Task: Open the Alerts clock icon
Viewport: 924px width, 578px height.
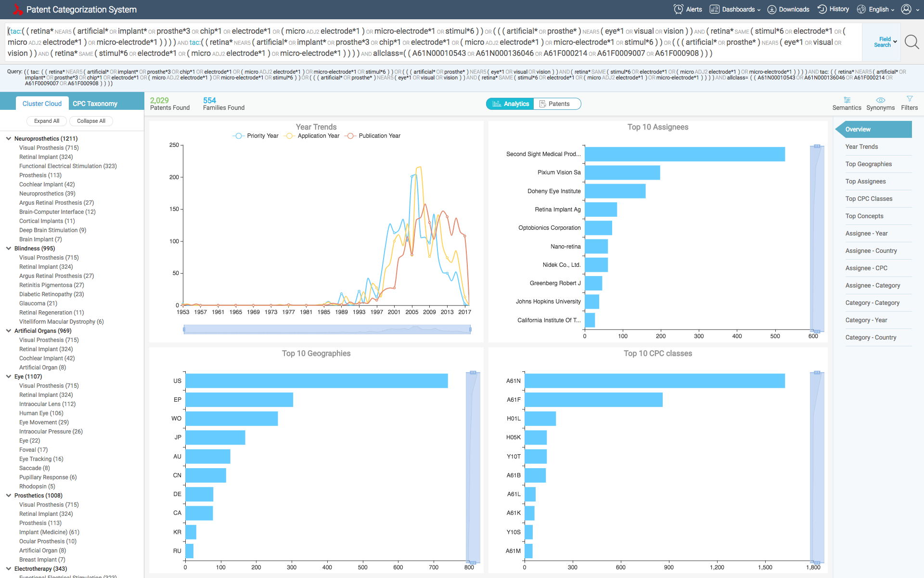Action: (679, 9)
